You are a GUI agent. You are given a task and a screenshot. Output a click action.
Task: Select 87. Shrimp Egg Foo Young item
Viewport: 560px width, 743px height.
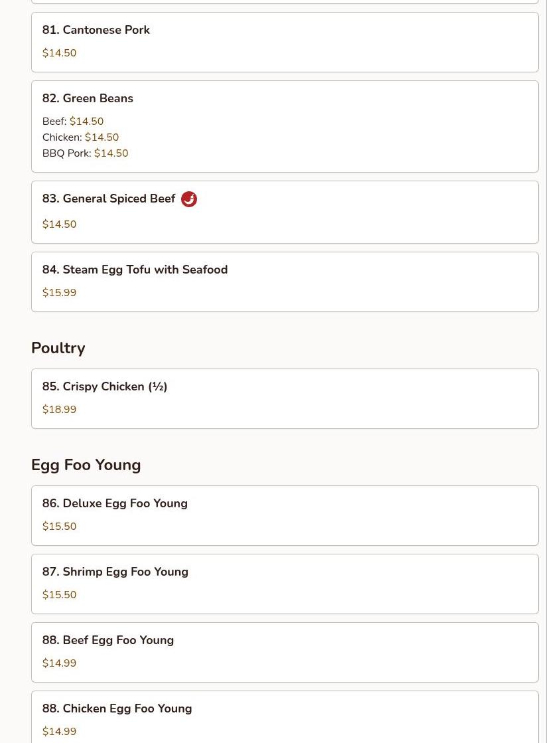tap(285, 584)
